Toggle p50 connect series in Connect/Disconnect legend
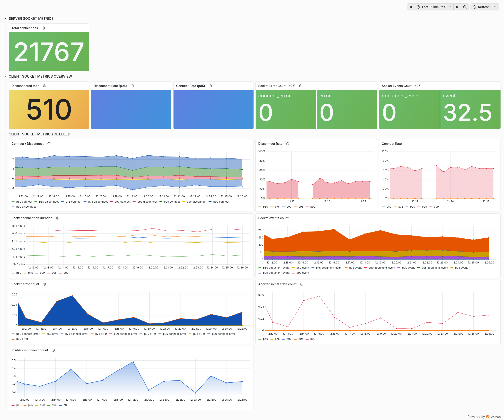The width and height of the screenshot is (504, 420). click(22, 202)
